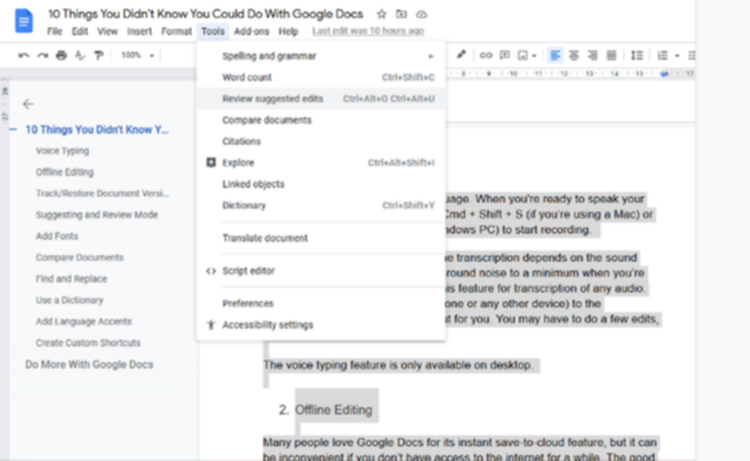Star this document
Viewport: 750px width, 461px height.
tap(381, 14)
